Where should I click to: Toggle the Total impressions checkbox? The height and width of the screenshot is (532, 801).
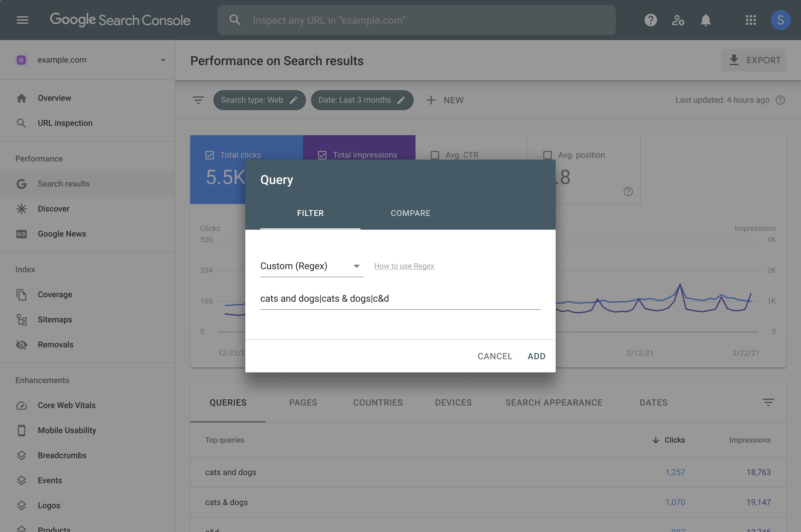click(x=322, y=154)
